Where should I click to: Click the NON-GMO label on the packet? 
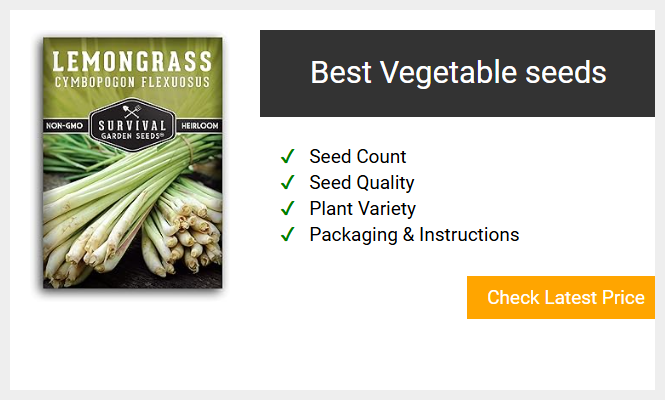[64, 126]
